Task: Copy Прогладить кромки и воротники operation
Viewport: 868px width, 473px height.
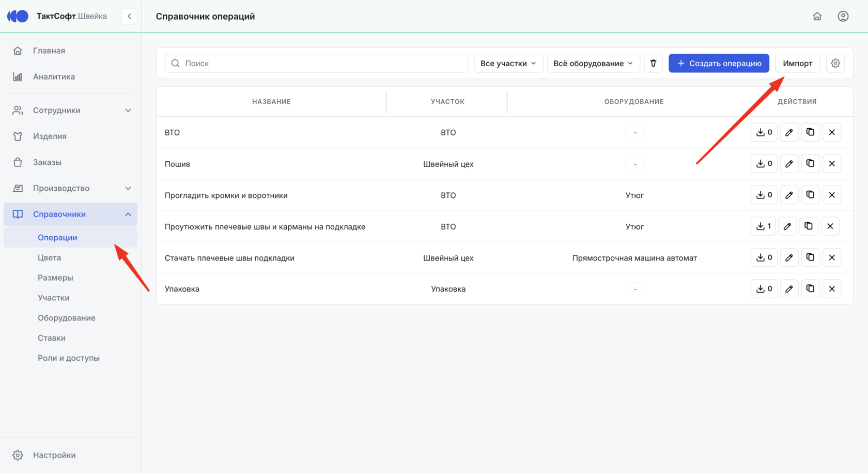Action: coord(810,195)
